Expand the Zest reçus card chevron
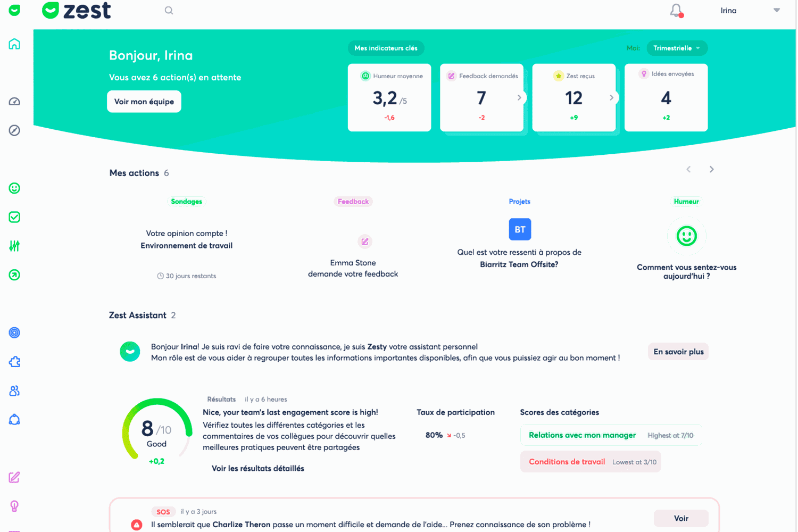The image size is (798, 532). click(x=612, y=97)
